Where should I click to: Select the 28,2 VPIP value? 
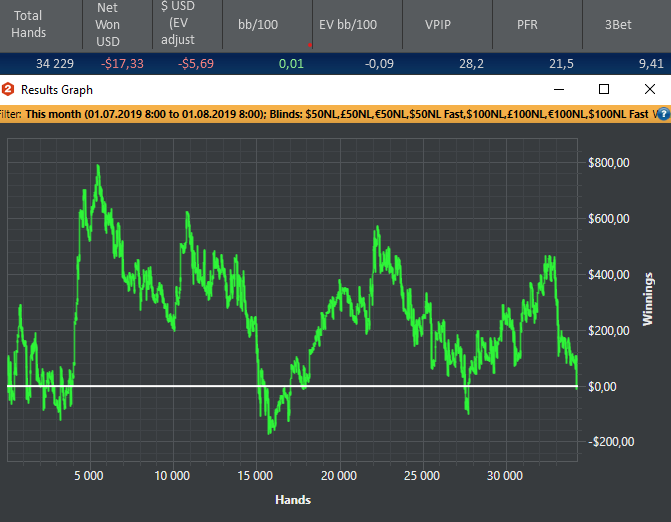471,64
